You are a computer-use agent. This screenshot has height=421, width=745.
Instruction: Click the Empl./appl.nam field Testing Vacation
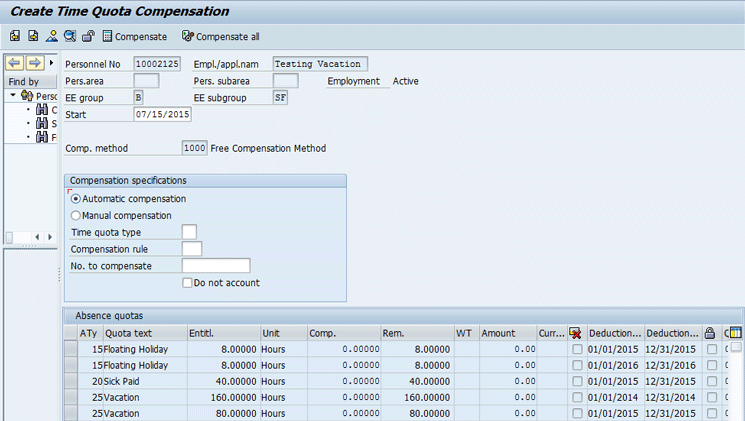pyautogui.click(x=320, y=64)
